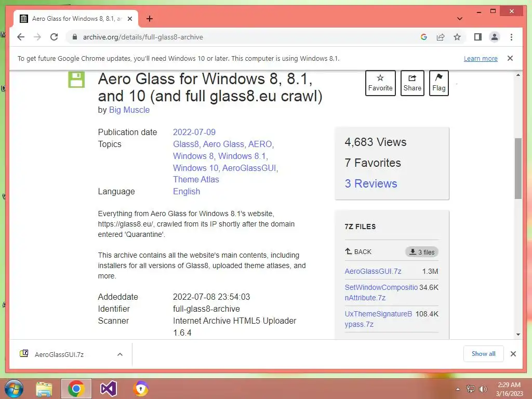This screenshot has width=532, height=399.
Task: Open a new tab with plus button
Action: tap(149, 19)
